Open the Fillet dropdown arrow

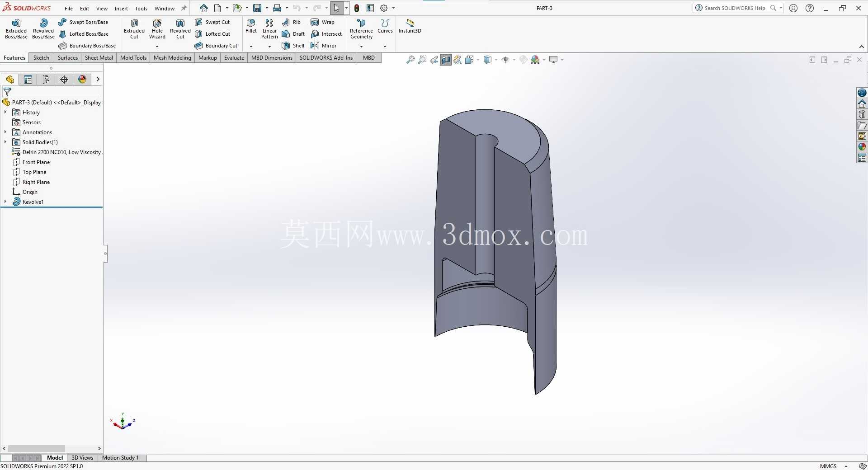tap(251, 46)
